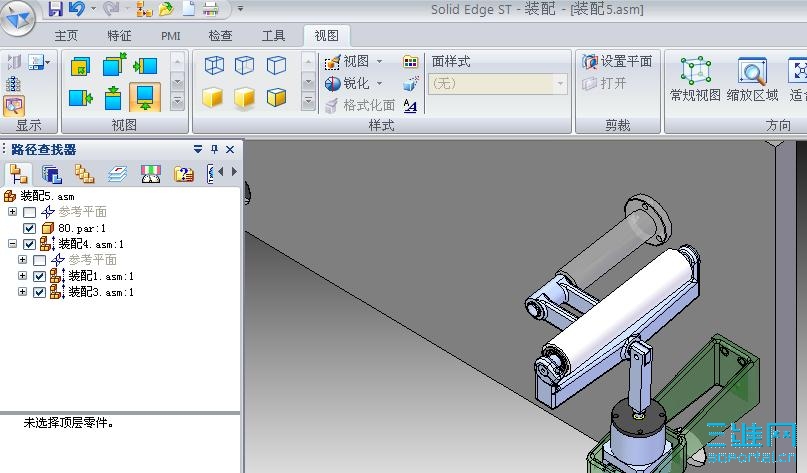Screen dimensions: 807x473
Task: Select the 视图 ribbon tab
Action: coord(326,36)
